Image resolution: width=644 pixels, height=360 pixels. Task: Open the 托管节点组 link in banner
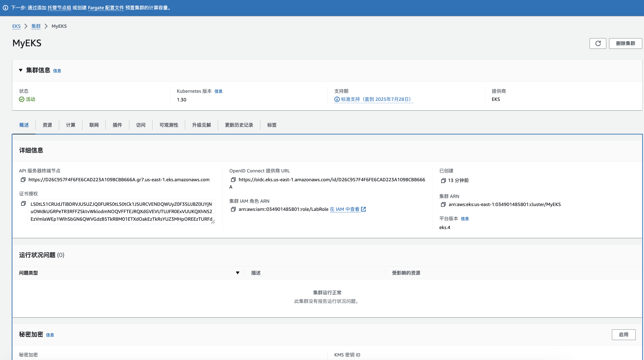(59, 8)
